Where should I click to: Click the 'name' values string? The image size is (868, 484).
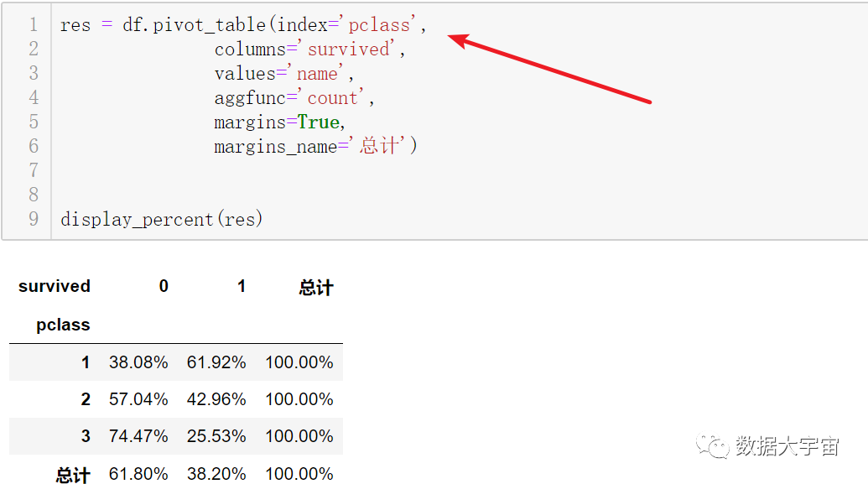tap(317, 74)
